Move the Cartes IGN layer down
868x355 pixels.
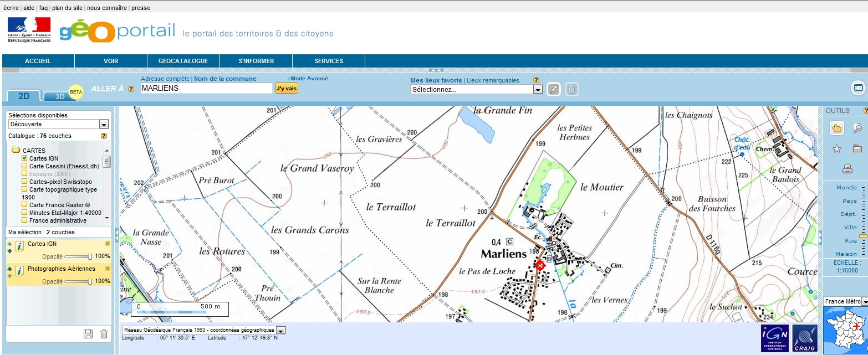(x=9, y=251)
